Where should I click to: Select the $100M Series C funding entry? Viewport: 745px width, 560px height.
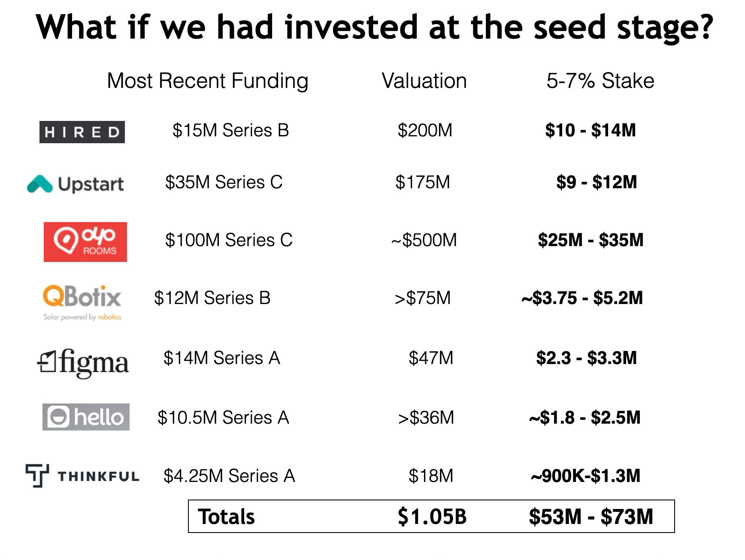(x=229, y=240)
